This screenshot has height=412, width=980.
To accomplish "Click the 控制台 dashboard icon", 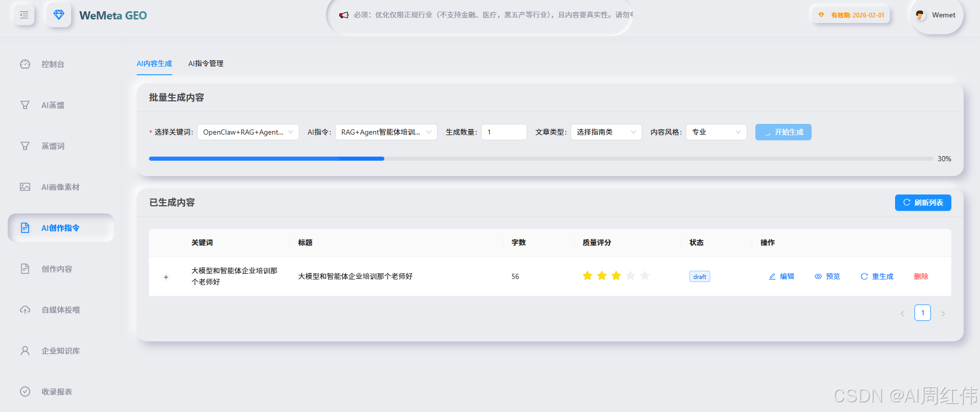I will coord(25,64).
